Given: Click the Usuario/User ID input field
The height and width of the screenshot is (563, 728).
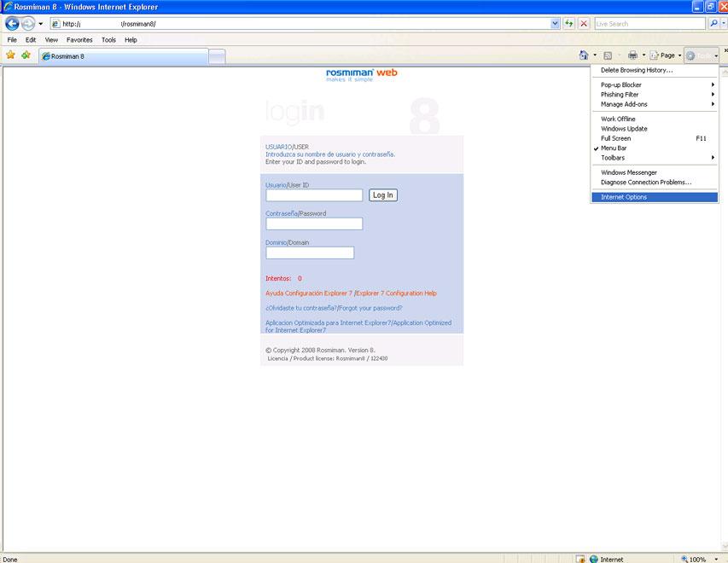Looking at the screenshot, I should pyautogui.click(x=314, y=195).
